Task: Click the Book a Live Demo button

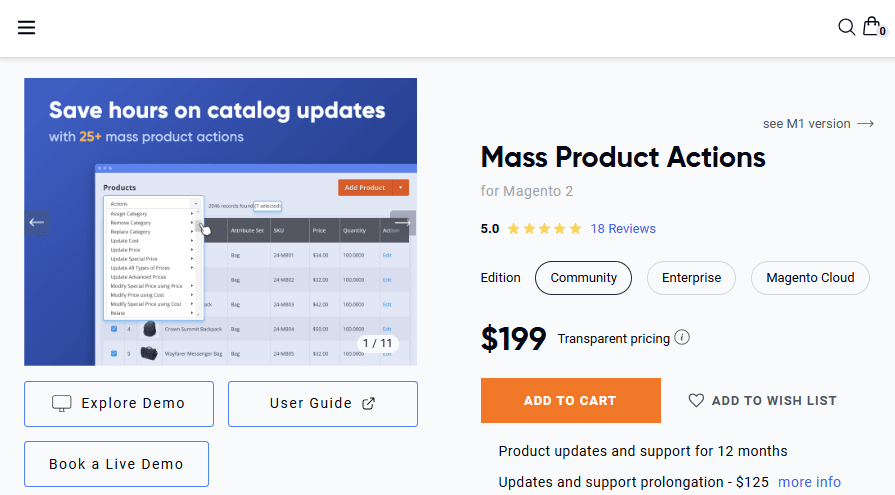Action: click(116, 464)
